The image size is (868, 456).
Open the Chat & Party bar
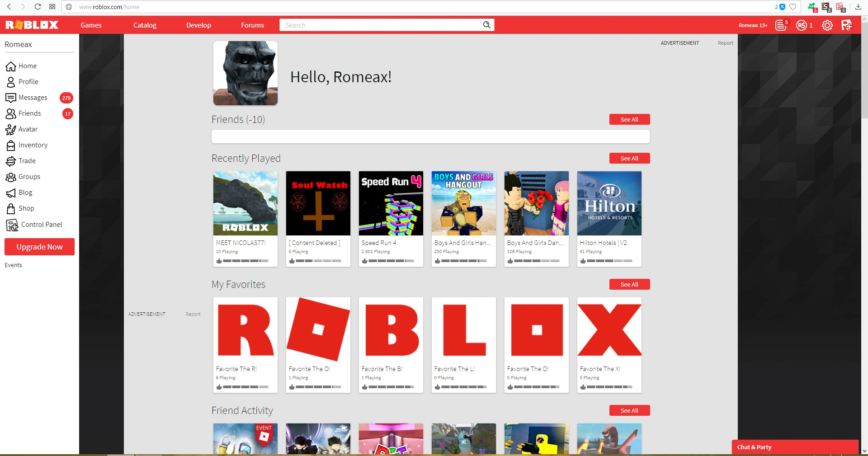point(795,447)
